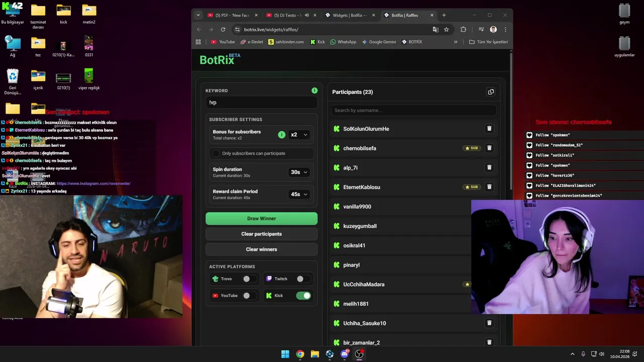Remove Uchiha_Sasuke10 with the trash icon
The width and height of the screenshot is (644, 362).
489,323
